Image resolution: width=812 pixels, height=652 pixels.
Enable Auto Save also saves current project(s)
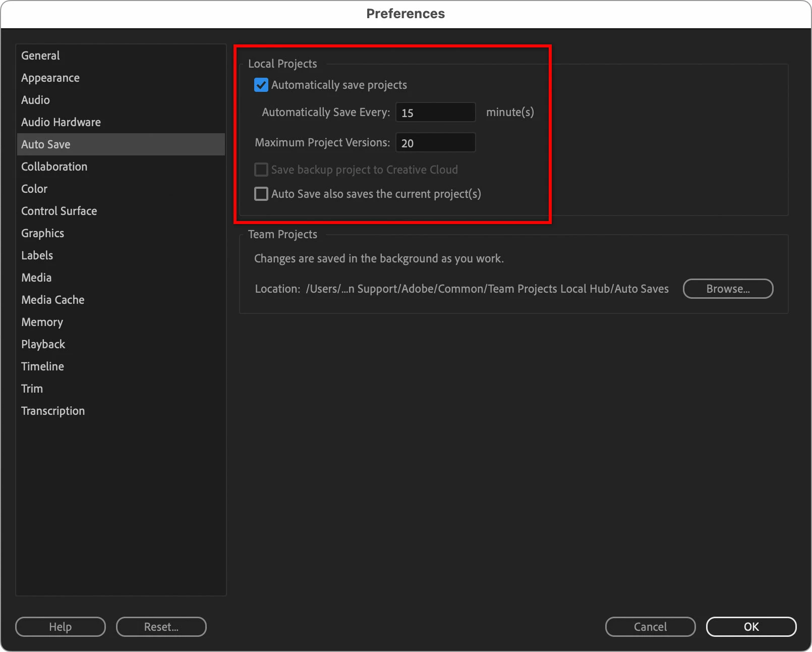[x=261, y=194]
